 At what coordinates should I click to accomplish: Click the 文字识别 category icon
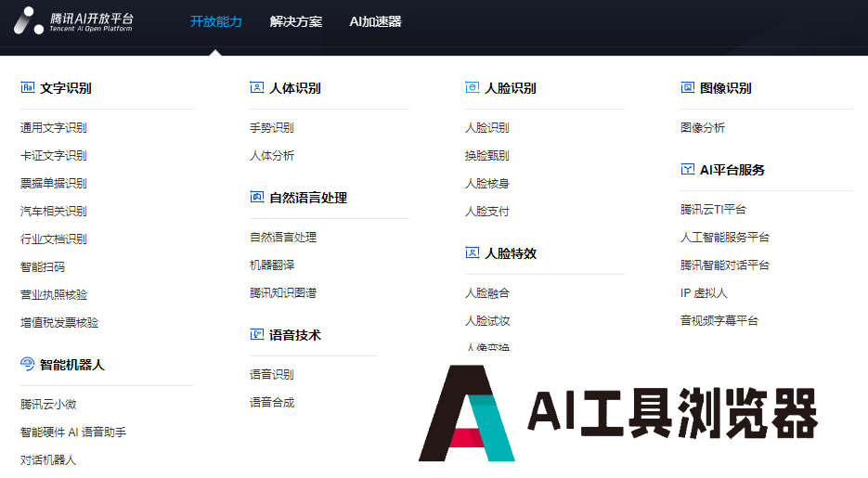pyautogui.click(x=28, y=87)
